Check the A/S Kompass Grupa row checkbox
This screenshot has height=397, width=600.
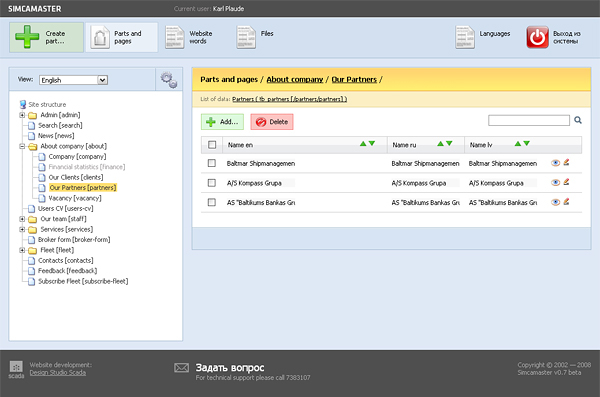click(x=212, y=183)
